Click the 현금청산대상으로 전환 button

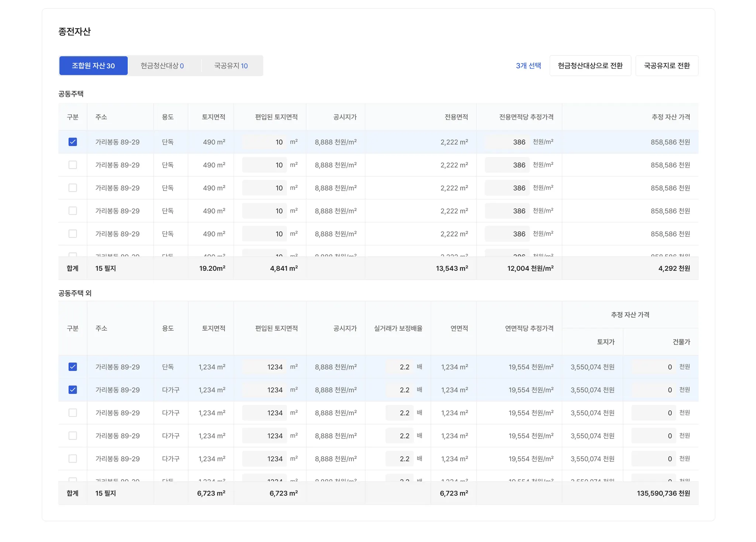[590, 66]
